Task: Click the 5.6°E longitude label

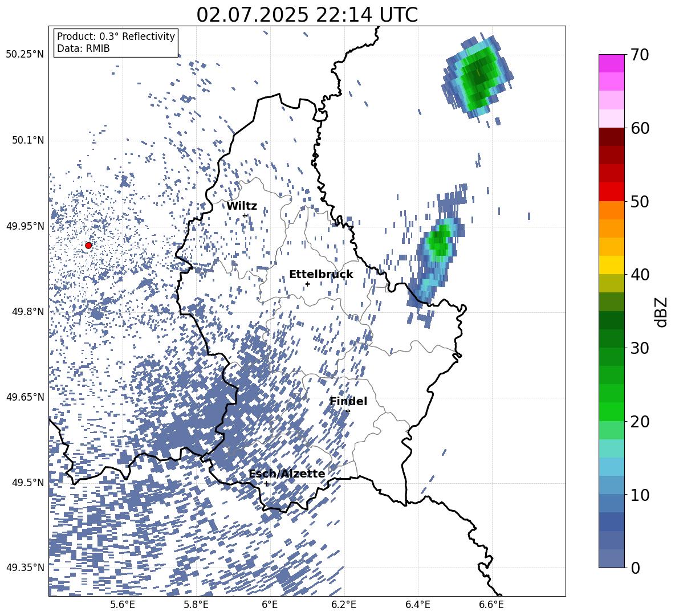Action: point(123,605)
